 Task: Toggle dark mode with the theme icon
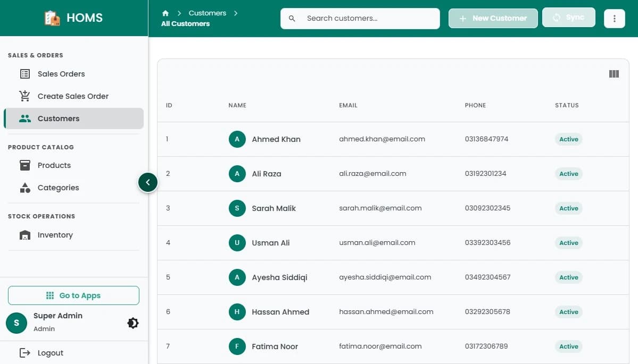[x=133, y=323]
